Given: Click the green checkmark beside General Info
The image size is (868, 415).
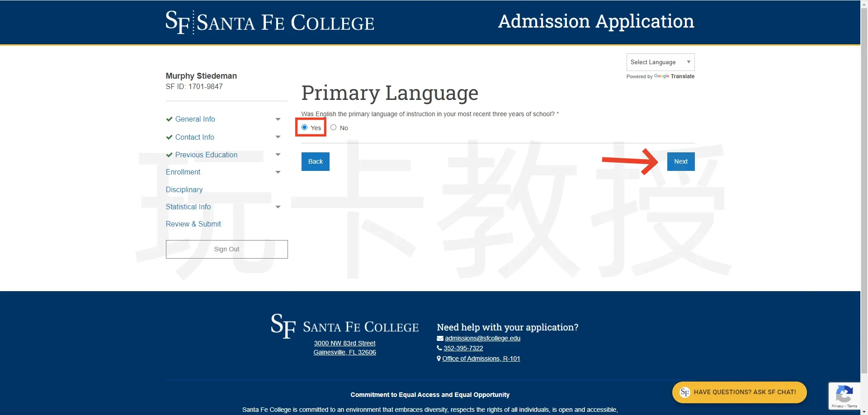Looking at the screenshot, I should 169,119.
